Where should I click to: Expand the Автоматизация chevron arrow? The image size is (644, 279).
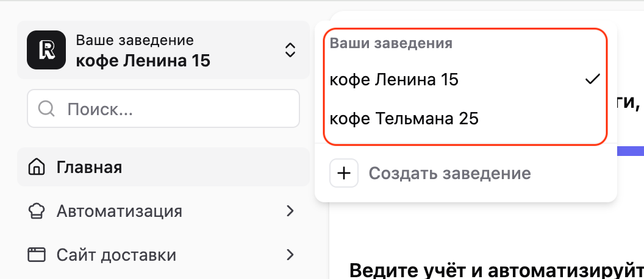pos(290,211)
